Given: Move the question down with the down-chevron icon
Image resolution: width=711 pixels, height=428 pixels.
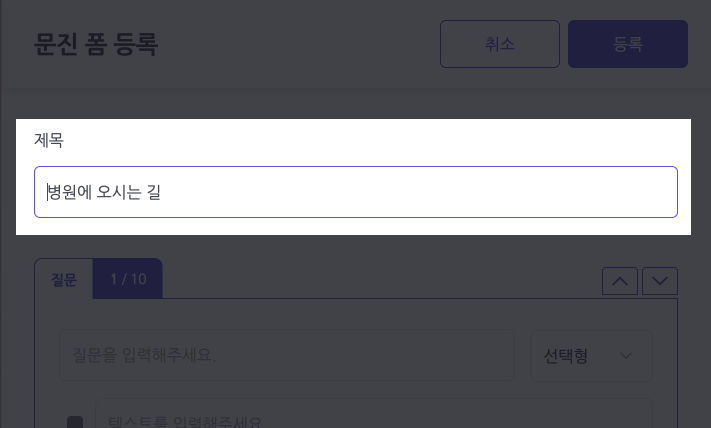Looking at the screenshot, I should tap(660, 281).
